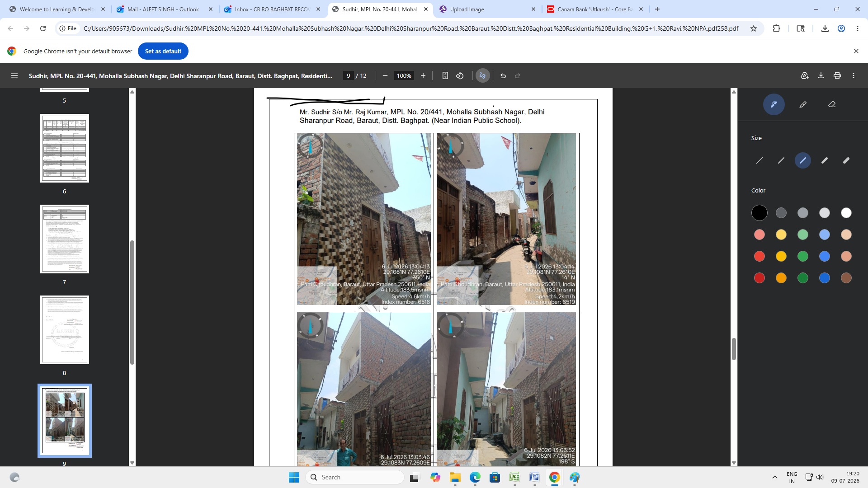Open a new browser tab
Image resolution: width=868 pixels, height=488 pixels.
click(657, 9)
